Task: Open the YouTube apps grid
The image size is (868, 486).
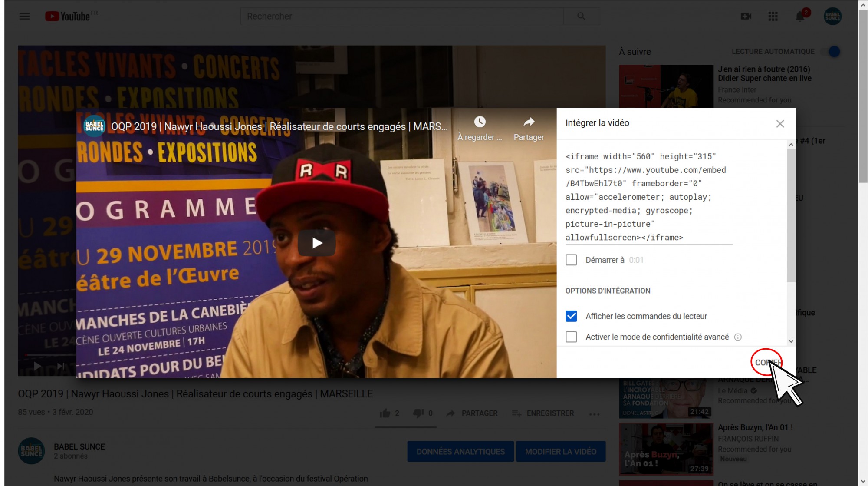Action: tap(773, 17)
